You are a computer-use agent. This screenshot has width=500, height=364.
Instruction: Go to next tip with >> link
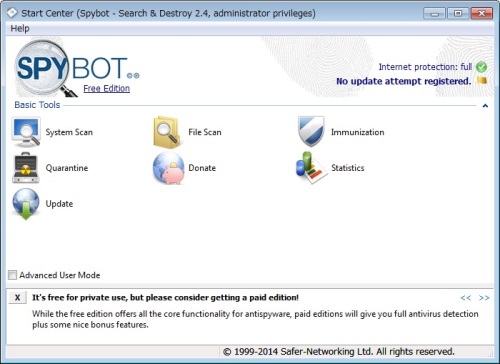[x=484, y=298]
